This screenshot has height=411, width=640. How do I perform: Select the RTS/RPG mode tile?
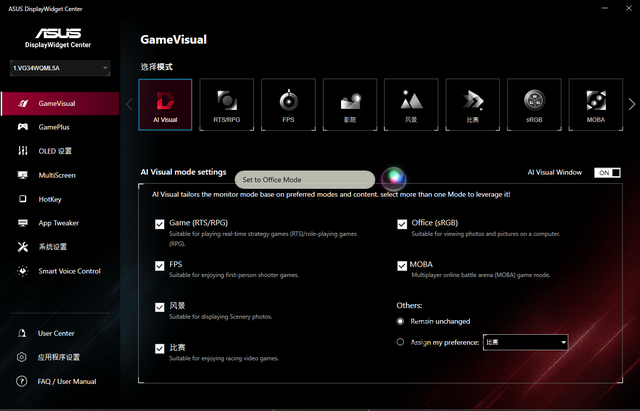[x=227, y=104]
